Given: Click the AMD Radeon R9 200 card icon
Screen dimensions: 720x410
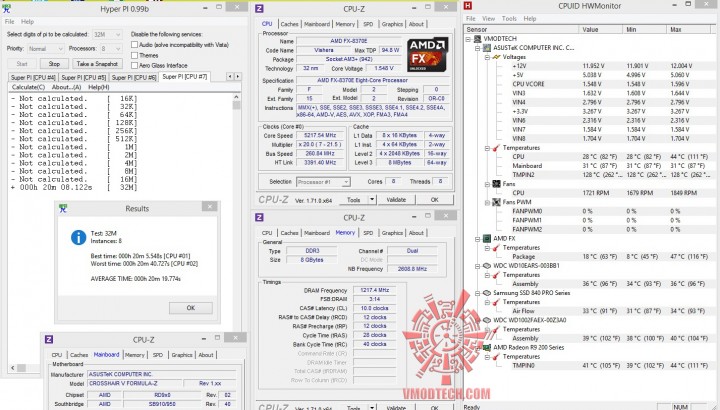Looking at the screenshot, I should click(487, 348).
